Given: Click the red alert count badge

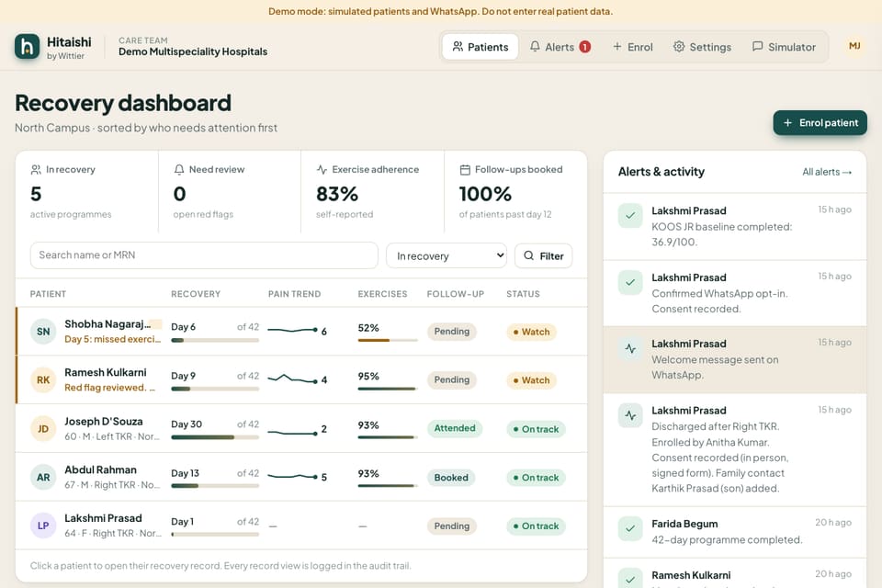Looking at the screenshot, I should pos(585,47).
